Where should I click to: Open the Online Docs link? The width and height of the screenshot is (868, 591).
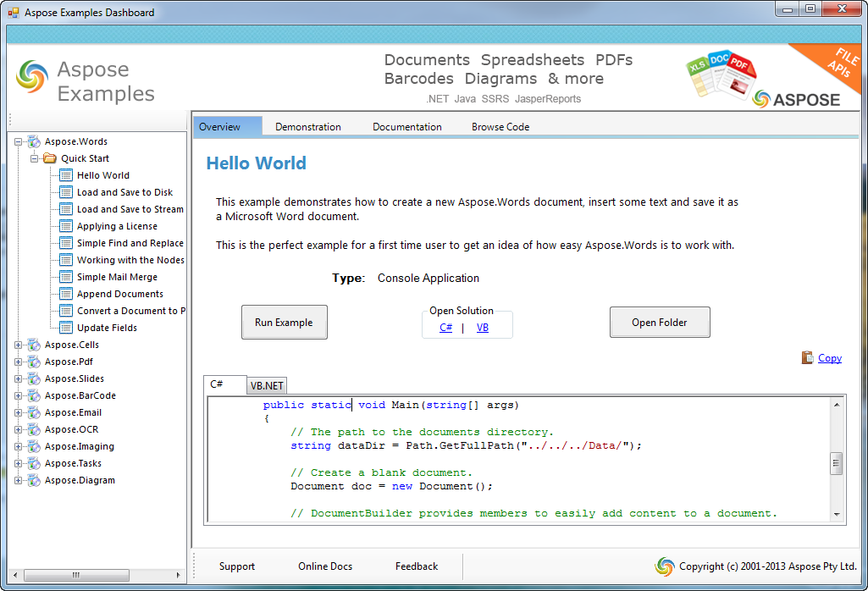coord(325,566)
